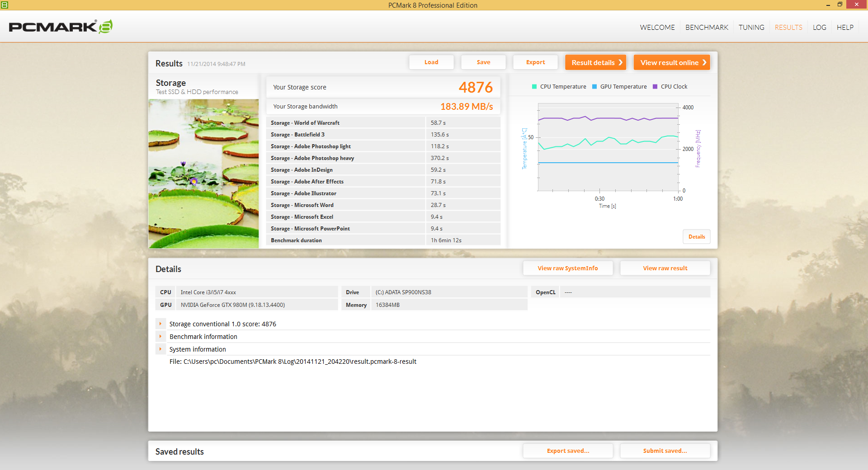This screenshot has width=868, height=470.
Task: Click the results timestamp 11/21/2014 9:48:47 PM
Action: point(216,64)
